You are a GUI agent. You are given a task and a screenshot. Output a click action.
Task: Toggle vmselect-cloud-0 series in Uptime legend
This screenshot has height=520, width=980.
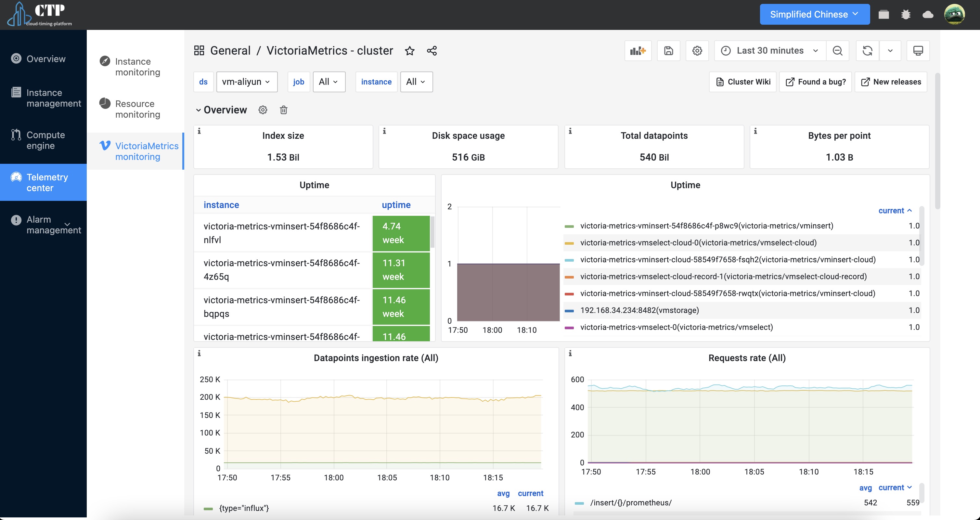pos(698,243)
